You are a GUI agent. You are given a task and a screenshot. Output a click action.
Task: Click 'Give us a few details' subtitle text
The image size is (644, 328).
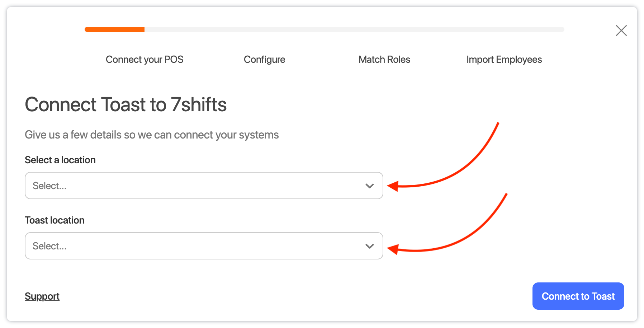point(152,135)
